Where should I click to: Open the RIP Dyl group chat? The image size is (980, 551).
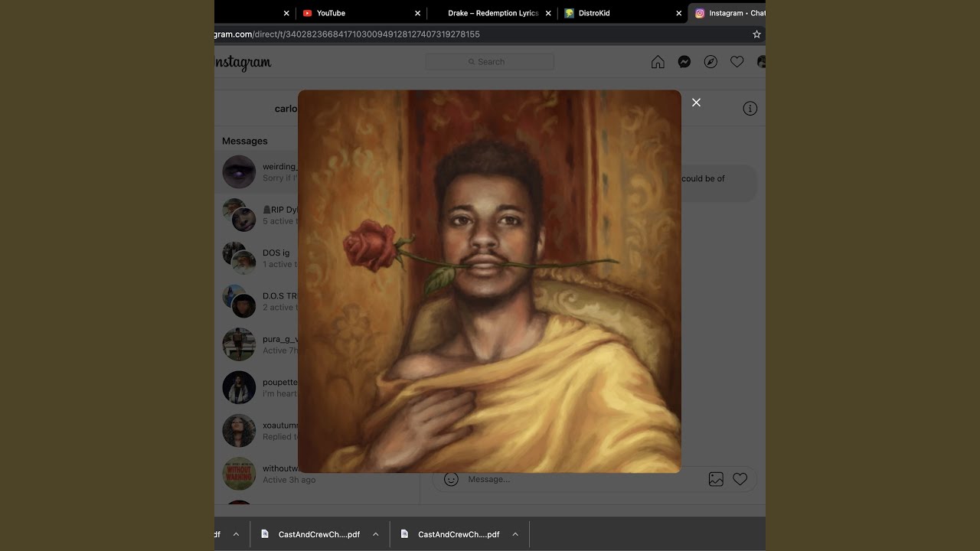(257, 215)
